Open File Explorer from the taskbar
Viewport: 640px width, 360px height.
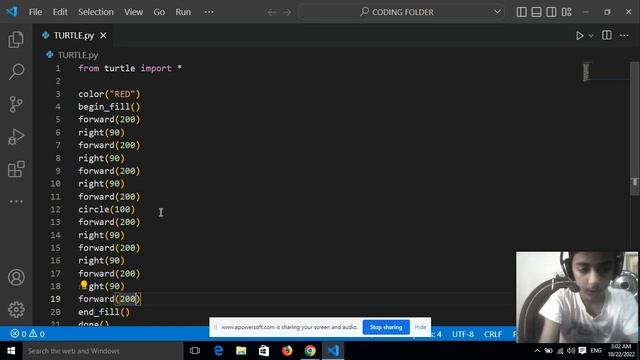pos(241,351)
